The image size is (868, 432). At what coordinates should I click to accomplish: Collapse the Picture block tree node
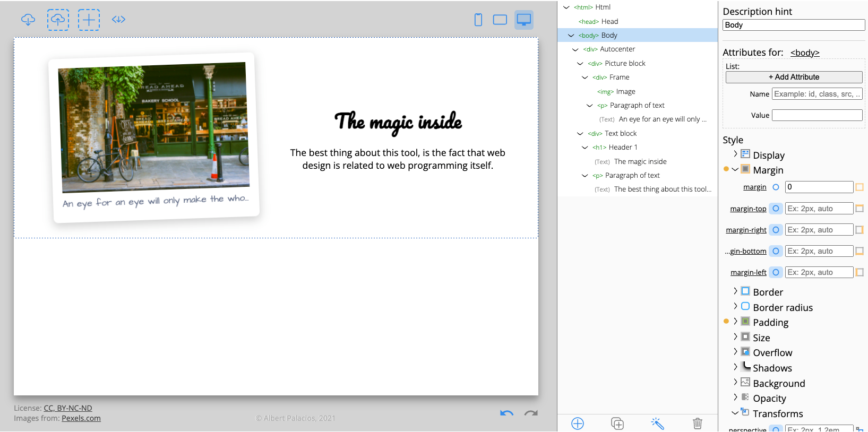pos(580,64)
